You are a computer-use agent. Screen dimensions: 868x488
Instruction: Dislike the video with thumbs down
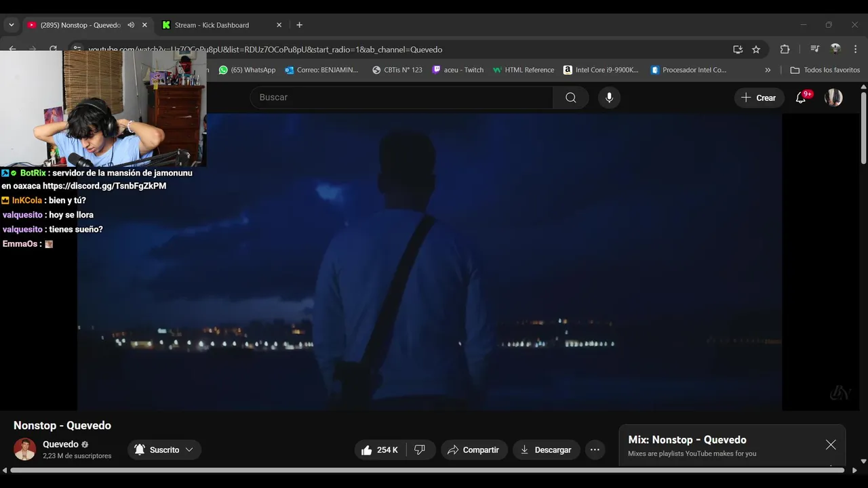[420, 450]
